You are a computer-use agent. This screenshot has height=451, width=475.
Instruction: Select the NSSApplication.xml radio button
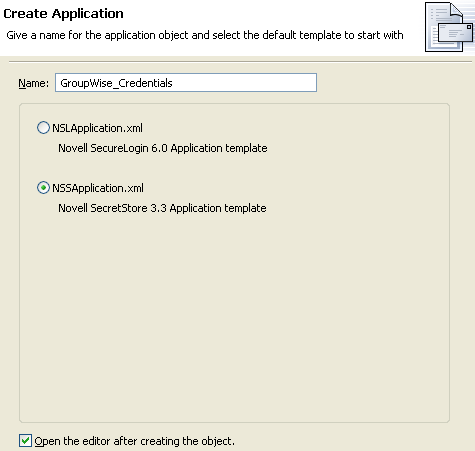click(43, 188)
